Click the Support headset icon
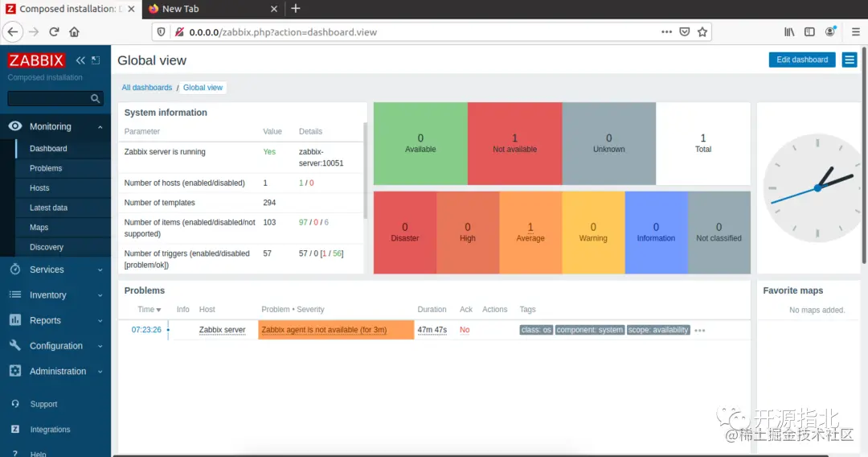Screen dimensions: 868x457 point(15,404)
